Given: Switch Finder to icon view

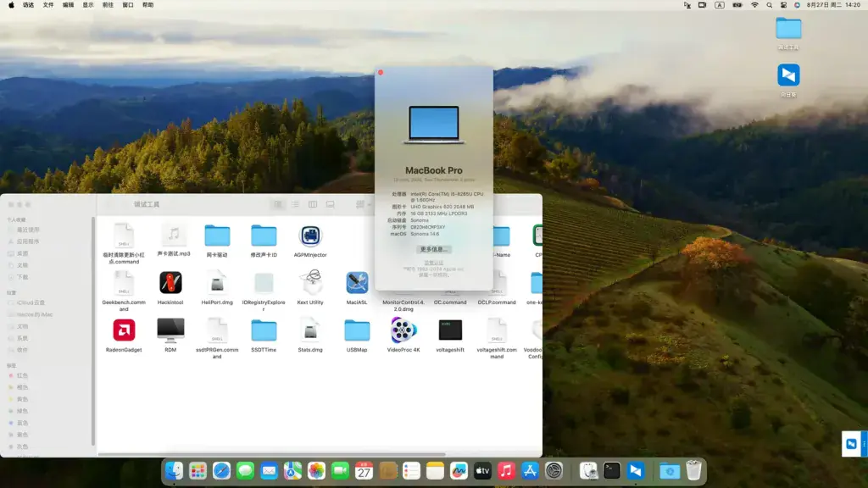Looking at the screenshot, I should [278, 204].
